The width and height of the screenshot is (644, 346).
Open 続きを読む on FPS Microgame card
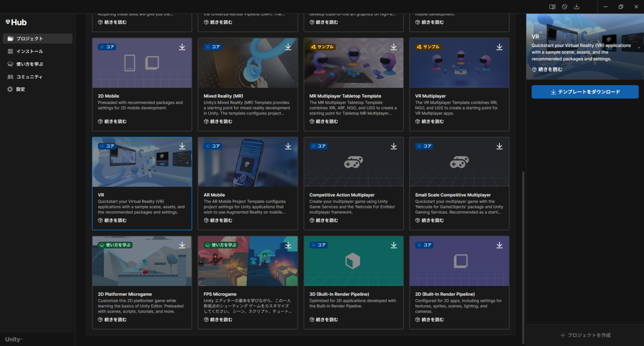click(218, 320)
